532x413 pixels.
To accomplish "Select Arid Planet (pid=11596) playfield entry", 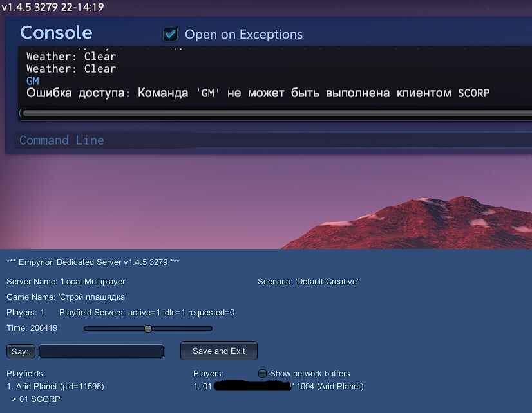I will [x=55, y=387].
